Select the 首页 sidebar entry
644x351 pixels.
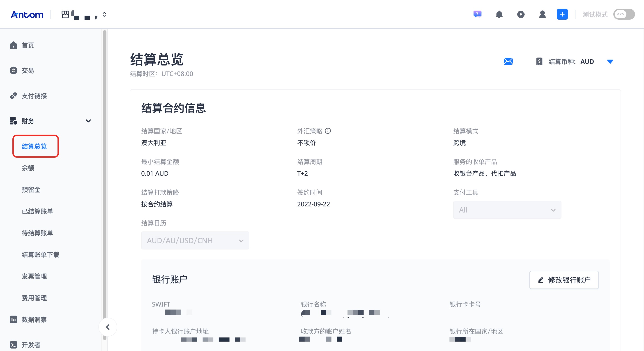[x=28, y=45]
